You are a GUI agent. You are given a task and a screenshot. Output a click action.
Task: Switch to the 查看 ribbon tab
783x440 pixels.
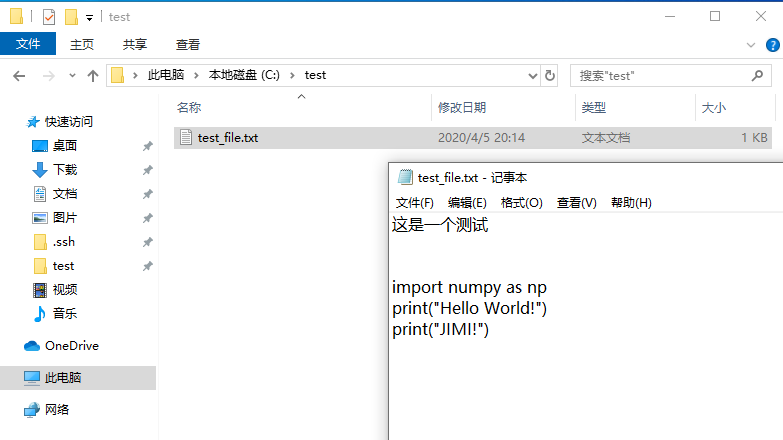[188, 44]
